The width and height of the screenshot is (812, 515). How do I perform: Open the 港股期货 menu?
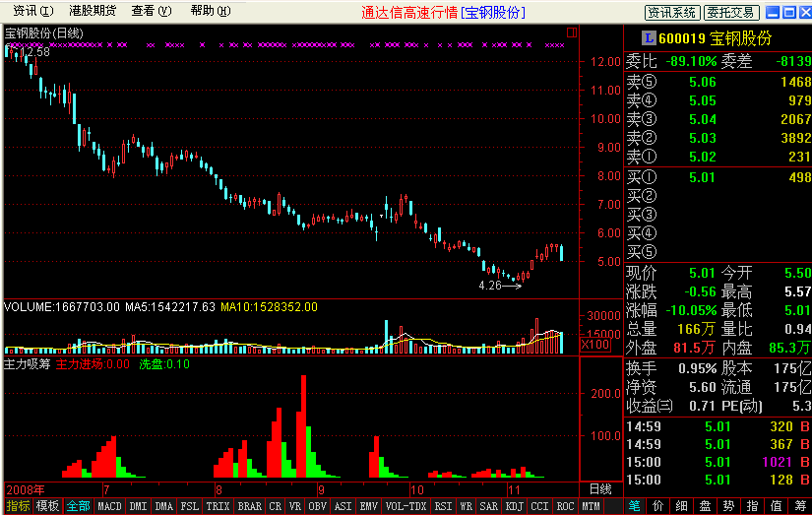click(93, 11)
